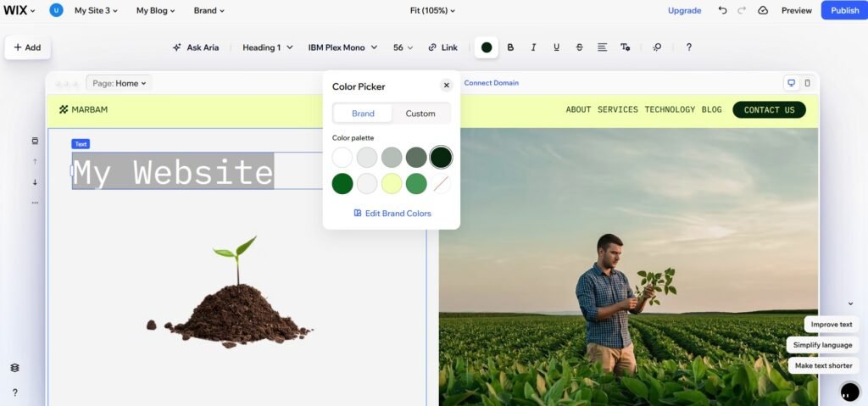Select the seedling soil image
The height and width of the screenshot is (406, 868).
click(230, 293)
